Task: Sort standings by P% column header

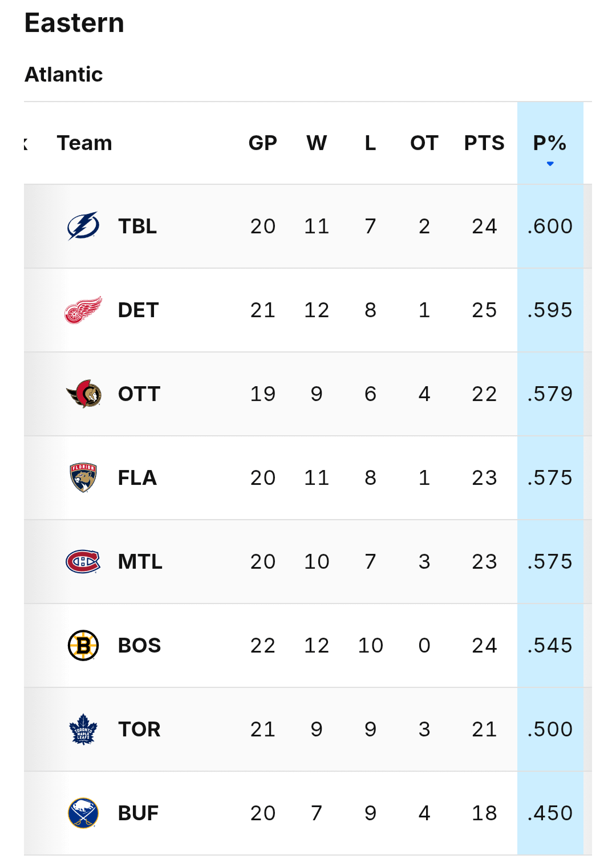Action: (x=549, y=143)
